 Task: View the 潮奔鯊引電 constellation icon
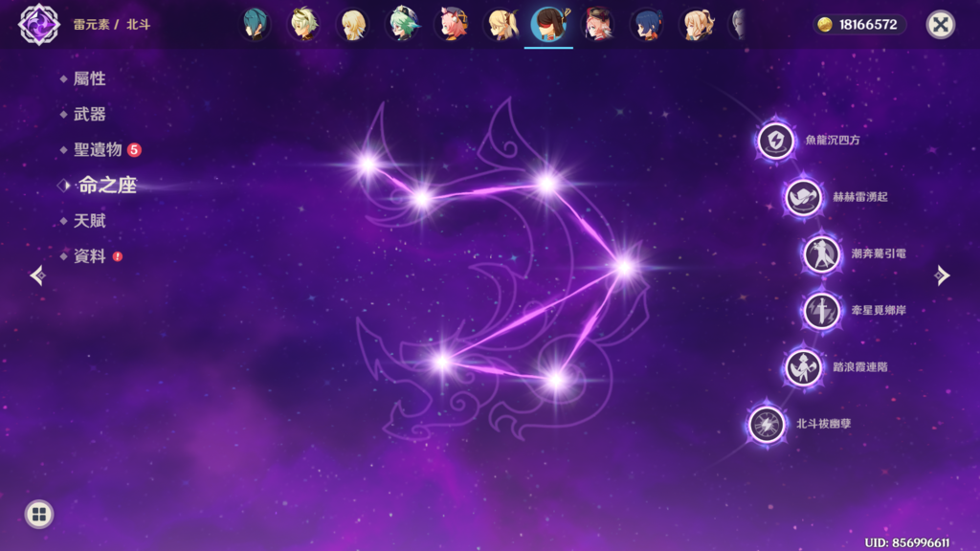(821, 253)
